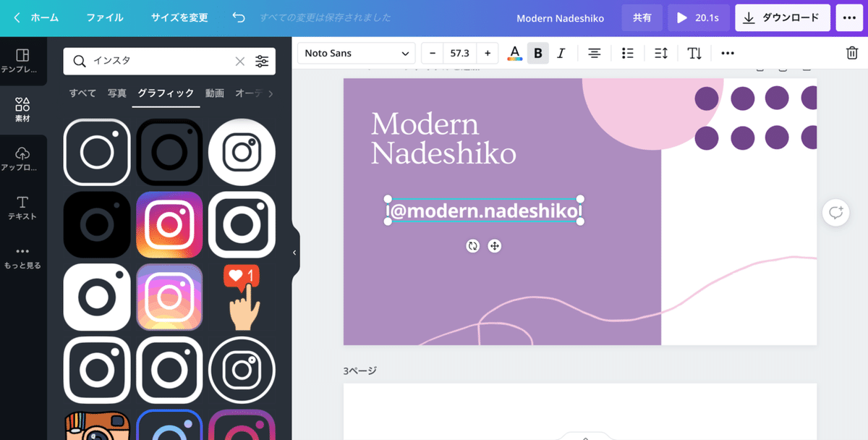
Task: Clear the search text with the X
Action: point(240,62)
